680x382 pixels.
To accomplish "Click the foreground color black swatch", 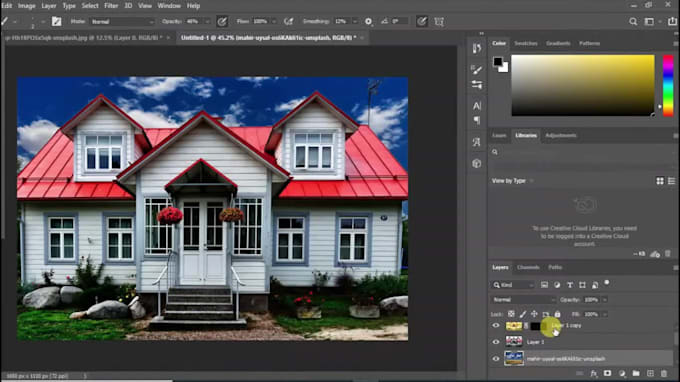I will tap(497, 61).
